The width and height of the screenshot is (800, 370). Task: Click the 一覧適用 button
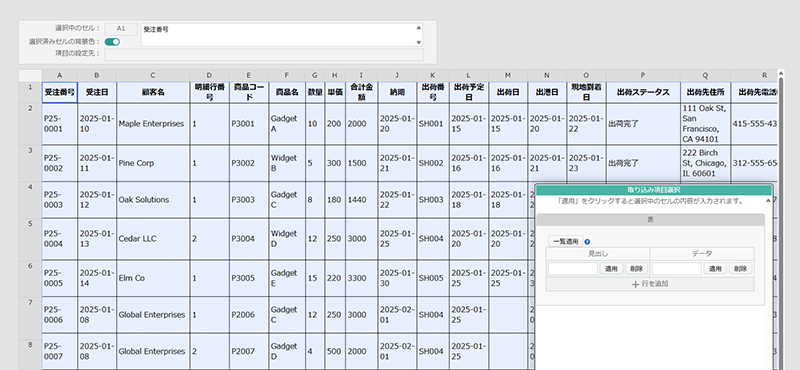click(x=566, y=242)
